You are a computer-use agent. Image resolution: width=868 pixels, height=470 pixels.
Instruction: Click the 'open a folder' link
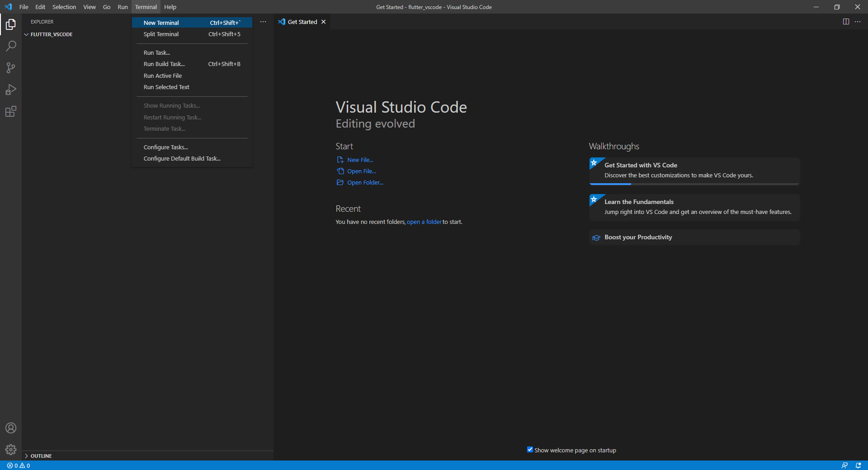(x=424, y=222)
